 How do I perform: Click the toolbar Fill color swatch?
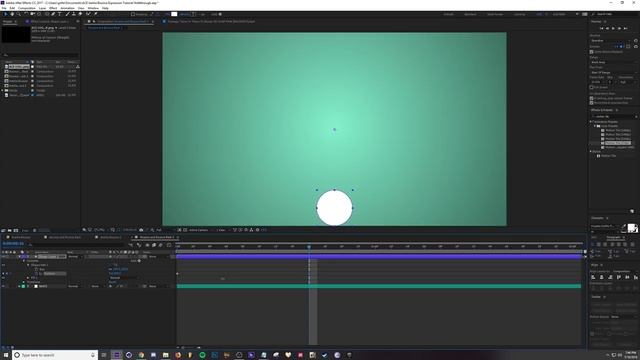pyautogui.click(x=174, y=14)
